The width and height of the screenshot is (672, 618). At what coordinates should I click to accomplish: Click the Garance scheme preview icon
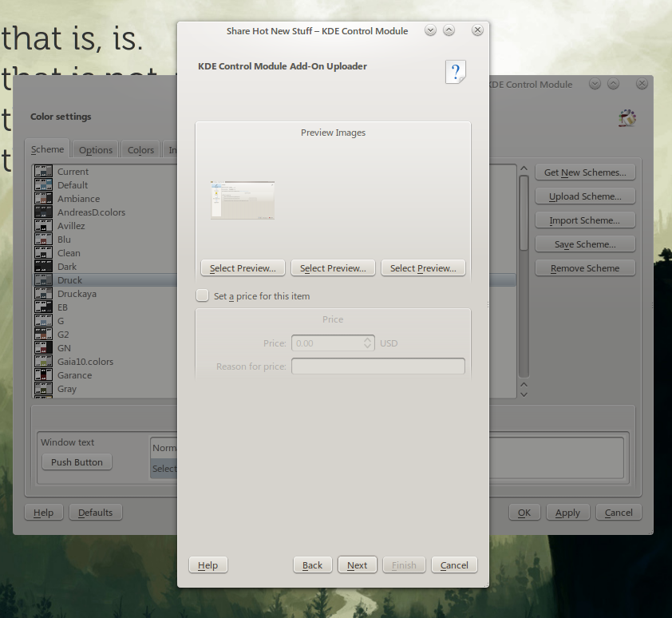point(43,374)
